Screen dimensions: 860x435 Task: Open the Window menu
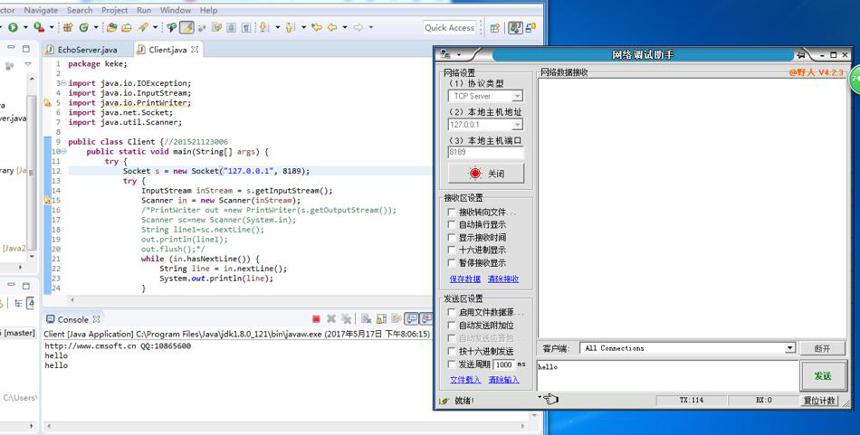pos(176,10)
